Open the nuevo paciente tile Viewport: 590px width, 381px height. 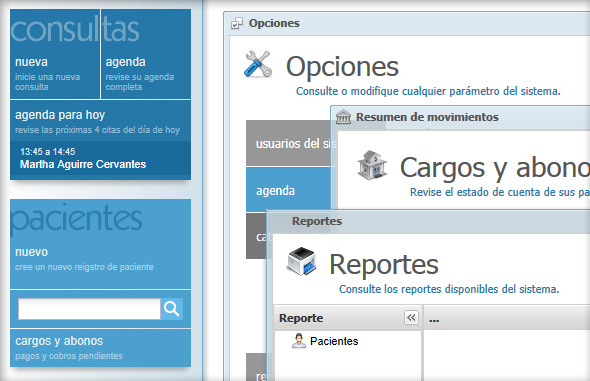[100, 259]
